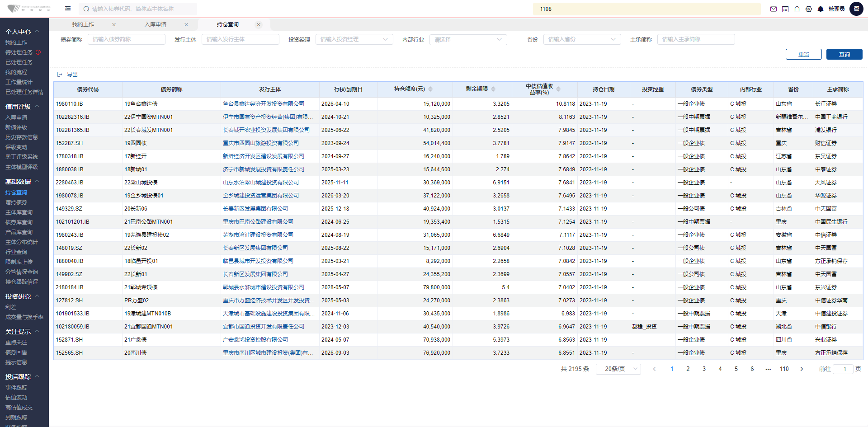Close the 持仓查询 tab

click(x=259, y=25)
